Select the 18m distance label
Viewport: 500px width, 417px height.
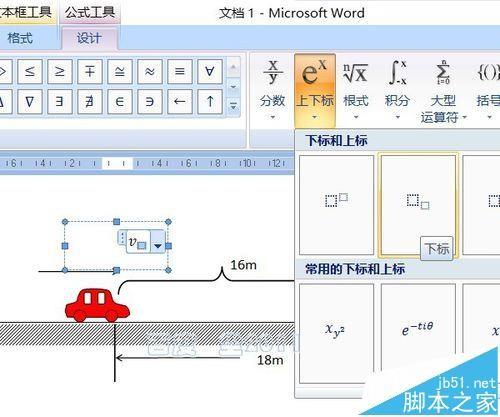[270, 360]
